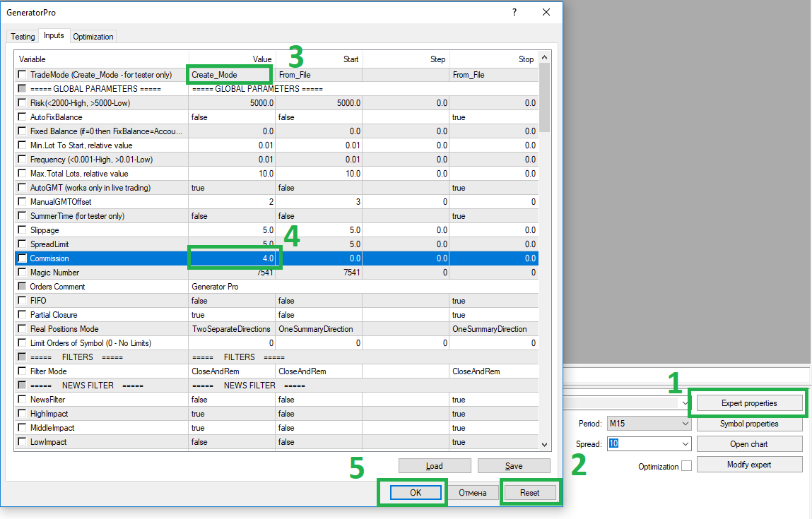This screenshot has height=519, width=812.
Task: Toggle the Slippage checkbox
Action: 23,229
